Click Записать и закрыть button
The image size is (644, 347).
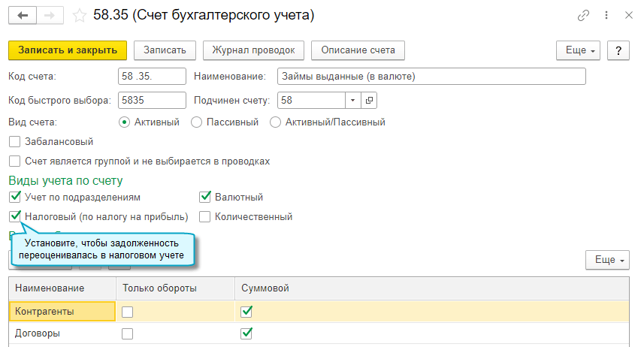coord(68,50)
